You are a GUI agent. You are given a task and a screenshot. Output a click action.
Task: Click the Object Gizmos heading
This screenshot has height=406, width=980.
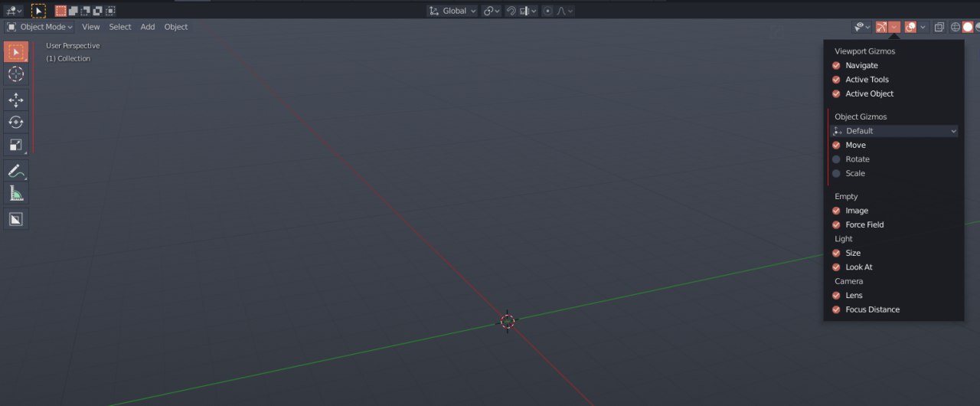861,117
